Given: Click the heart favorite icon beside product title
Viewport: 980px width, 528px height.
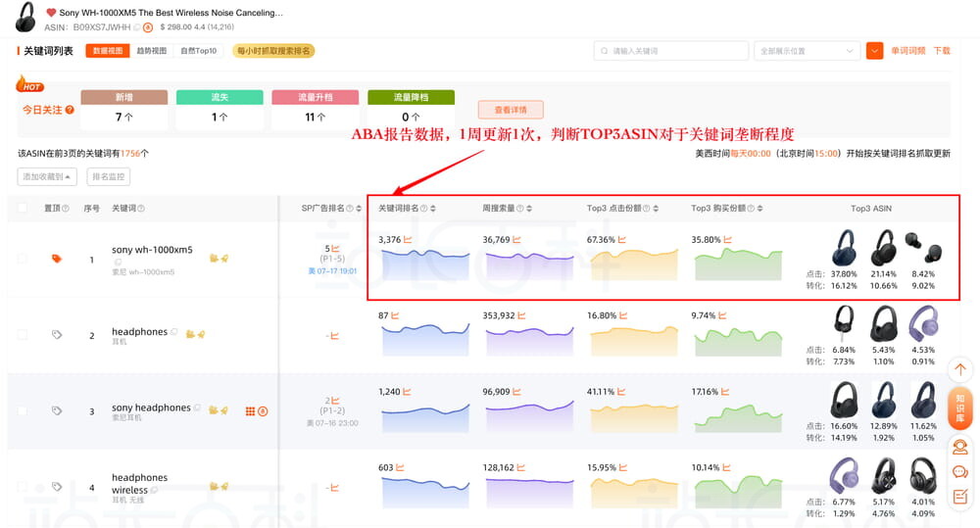Looking at the screenshot, I should [51, 13].
